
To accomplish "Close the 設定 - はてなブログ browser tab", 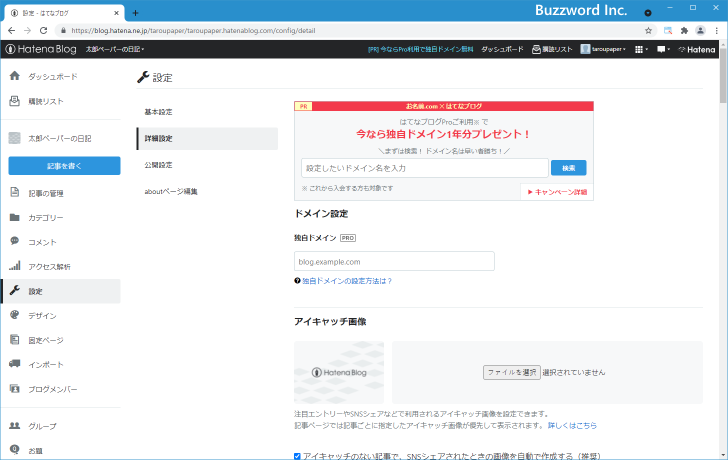I will click(x=116, y=13).
